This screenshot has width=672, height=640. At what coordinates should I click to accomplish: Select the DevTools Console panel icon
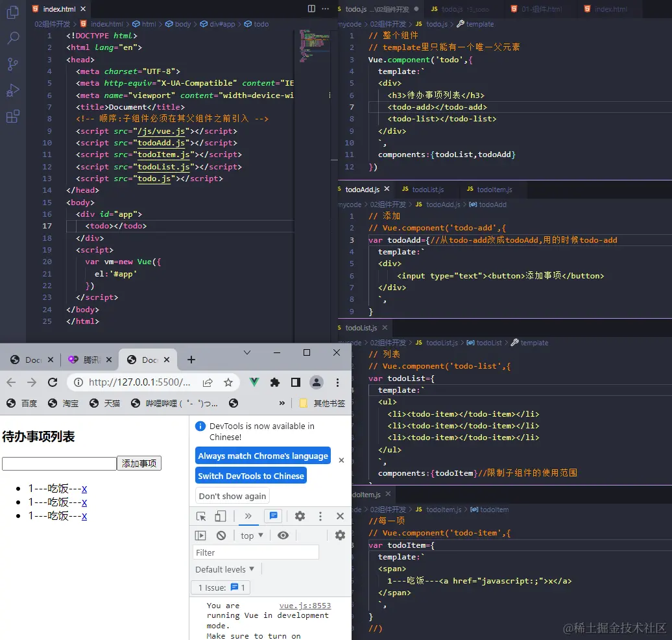(273, 516)
